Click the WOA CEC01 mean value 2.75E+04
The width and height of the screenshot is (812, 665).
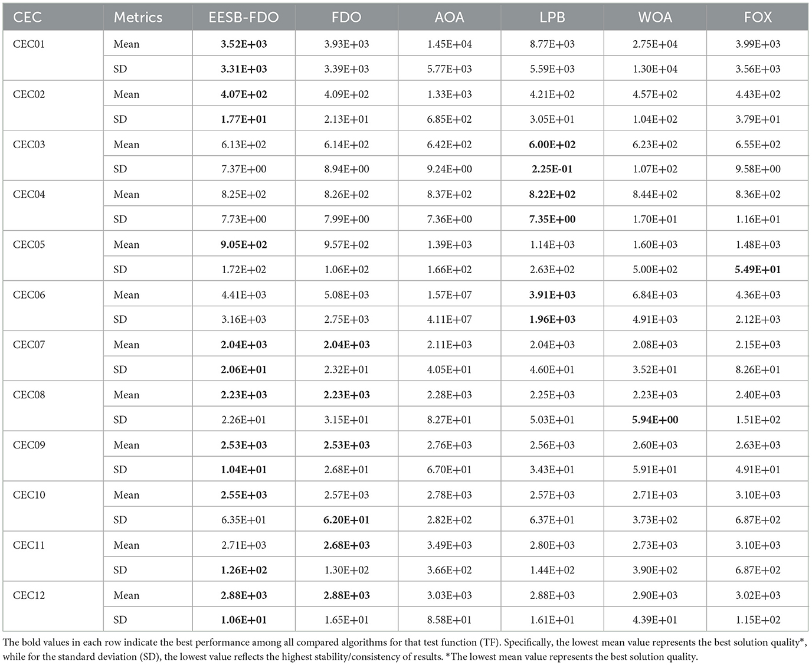[x=655, y=44]
